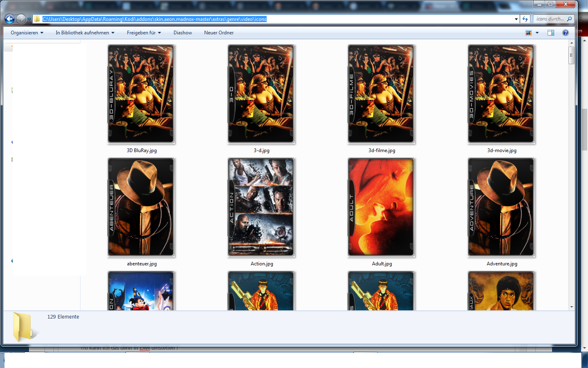Maximize the Explorer window
The width and height of the screenshot is (588, 368).
coord(550,4)
